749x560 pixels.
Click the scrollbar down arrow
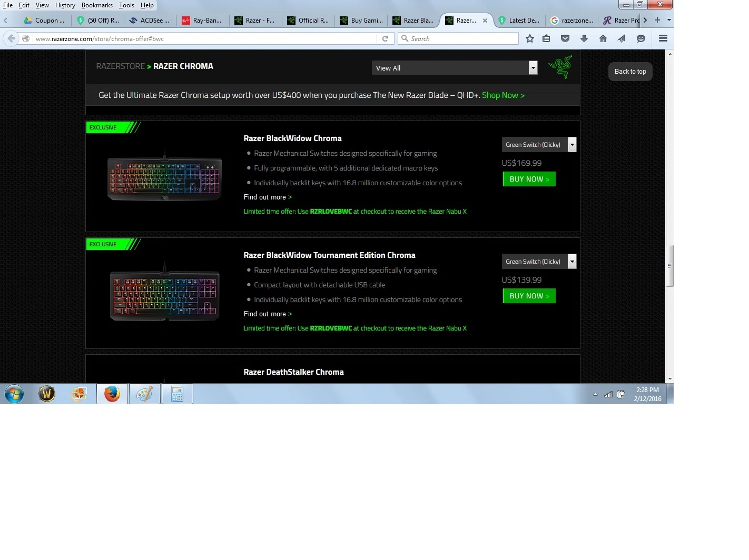670,379
